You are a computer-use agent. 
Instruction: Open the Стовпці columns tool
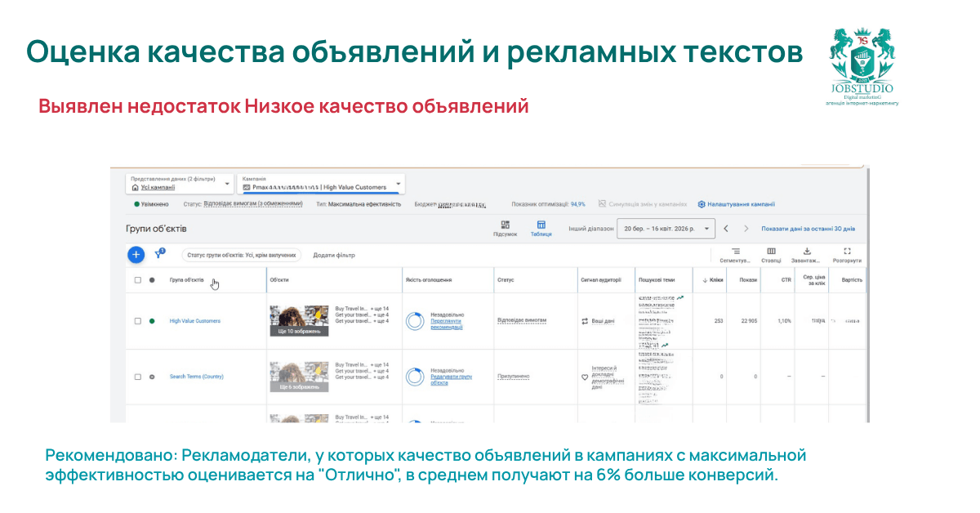click(772, 255)
